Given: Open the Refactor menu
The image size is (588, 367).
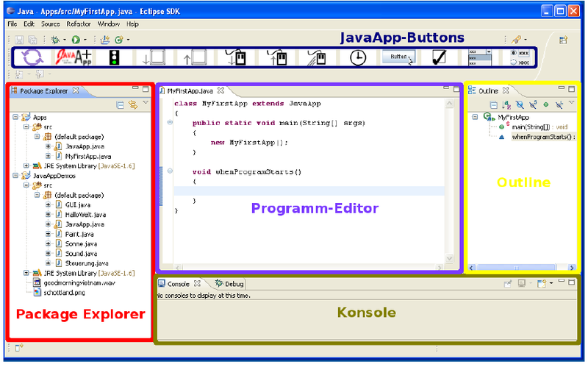Looking at the screenshot, I should 79,24.
